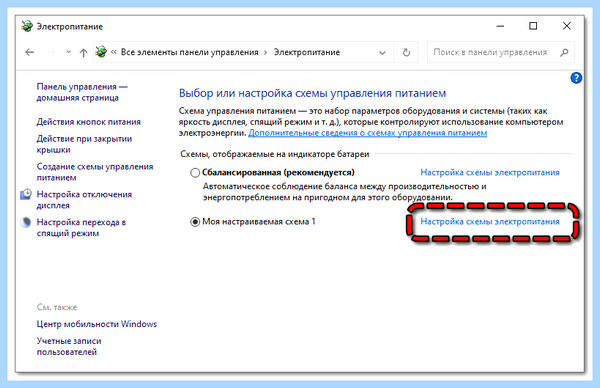Click the power options icon in address bar
Screen dimensions: 600x388
[101, 52]
